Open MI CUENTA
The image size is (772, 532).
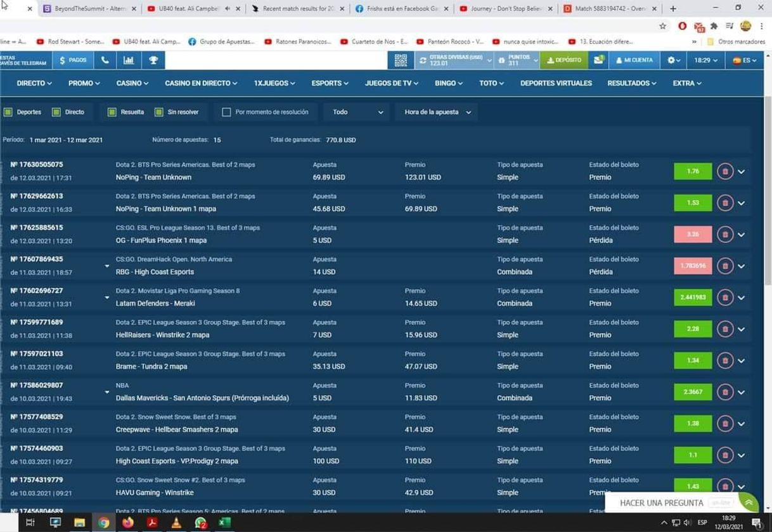[x=634, y=60]
